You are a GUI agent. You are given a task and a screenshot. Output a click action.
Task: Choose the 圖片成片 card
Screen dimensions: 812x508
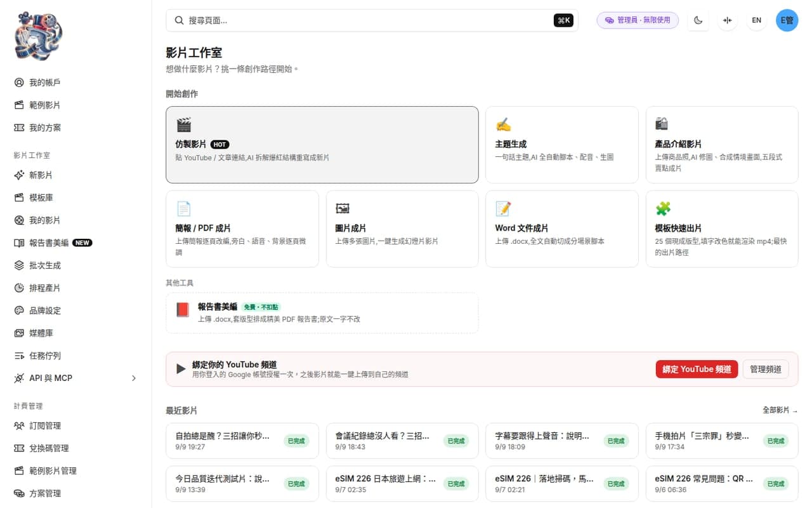pyautogui.click(x=402, y=229)
